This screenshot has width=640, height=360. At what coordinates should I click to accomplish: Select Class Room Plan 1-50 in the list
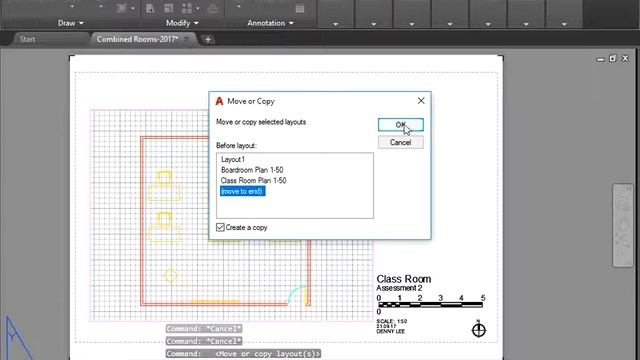(x=253, y=180)
